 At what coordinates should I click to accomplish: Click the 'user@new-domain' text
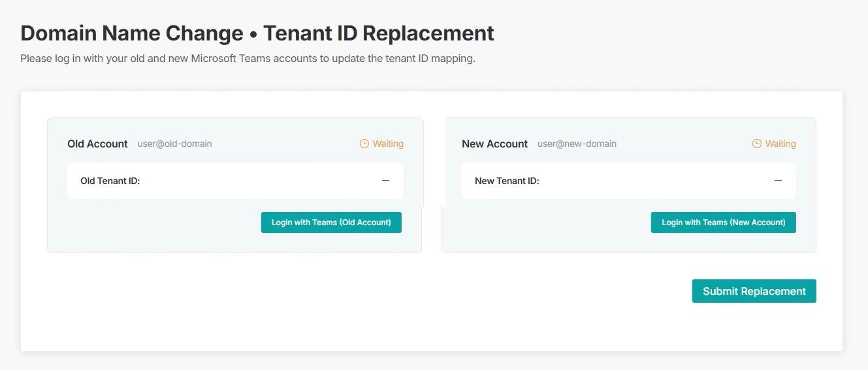click(x=577, y=144)
